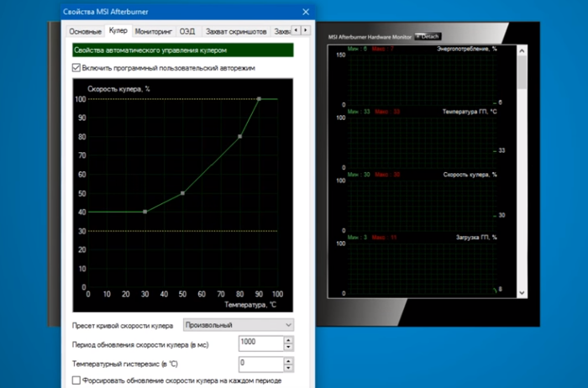This screenshot has width=588, height=388.
Task: Switch to the Основные tab
Action: pyautogui.click(x=85, y=31)
